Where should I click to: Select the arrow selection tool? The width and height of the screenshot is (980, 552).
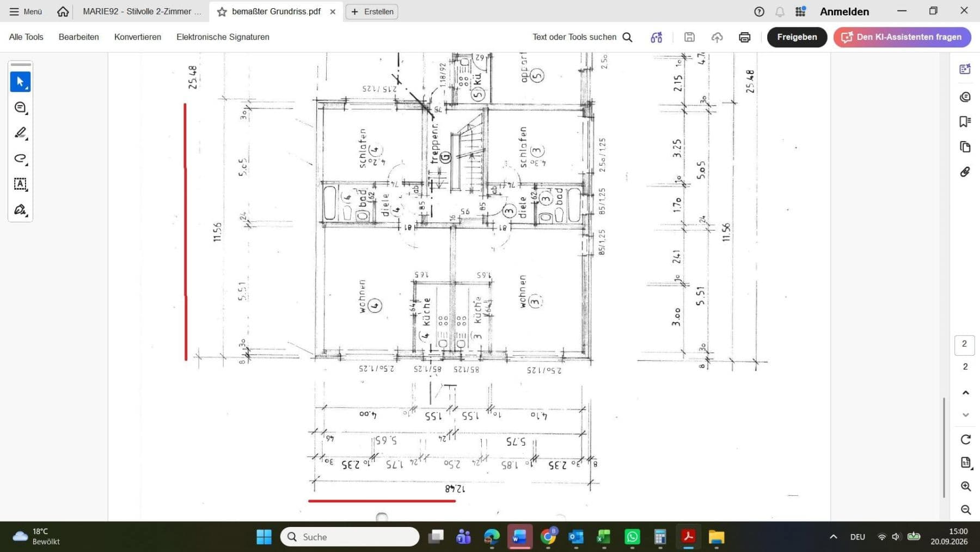pyautogui.click(x=20, y=82)
